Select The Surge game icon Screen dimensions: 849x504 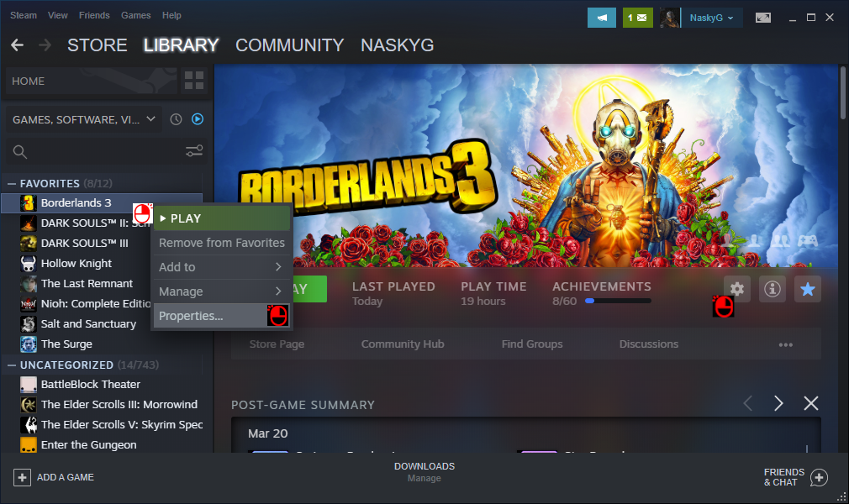[x=28, y=344]
